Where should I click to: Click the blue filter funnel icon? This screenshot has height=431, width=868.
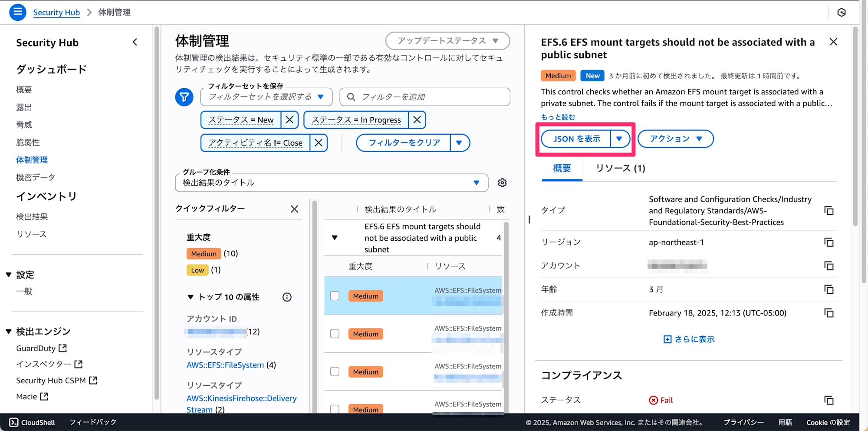184,97
